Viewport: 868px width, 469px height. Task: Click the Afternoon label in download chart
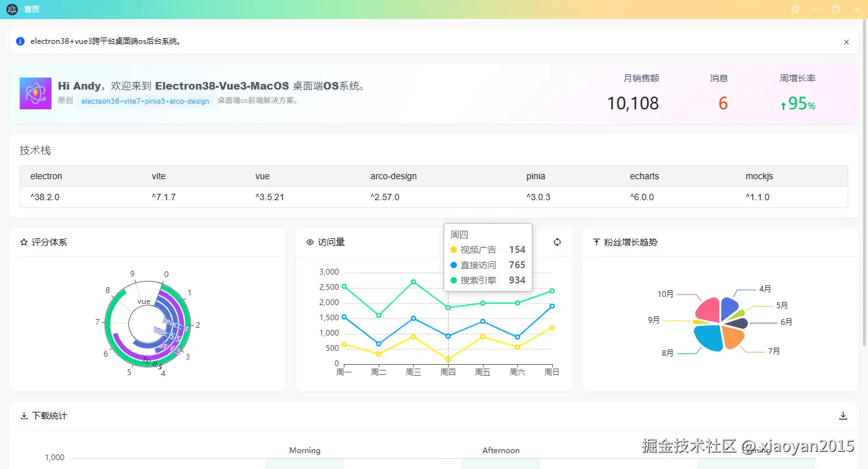click(x=501, y=451)
